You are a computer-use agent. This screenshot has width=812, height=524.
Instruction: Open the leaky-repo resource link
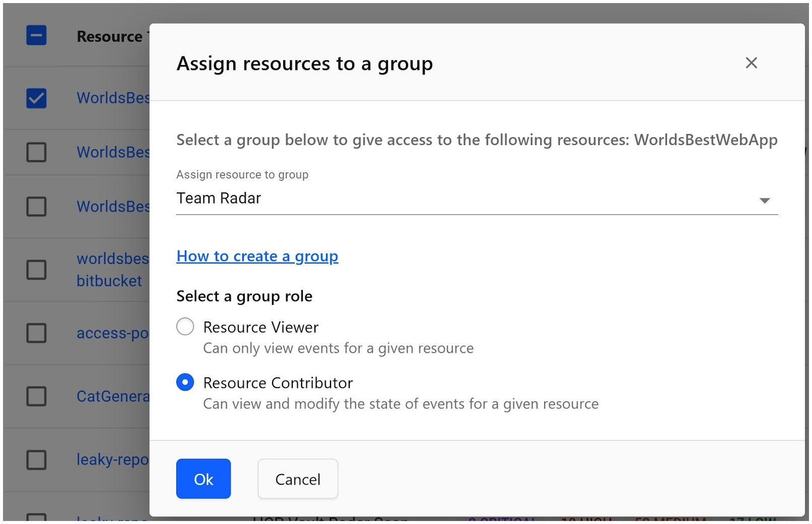point(112,460)
